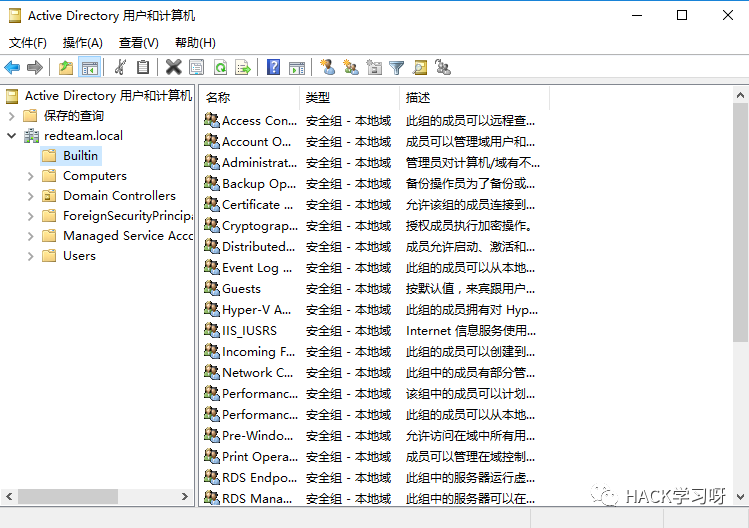
Task: Click the Export list icon
Action: pos(243,67)
